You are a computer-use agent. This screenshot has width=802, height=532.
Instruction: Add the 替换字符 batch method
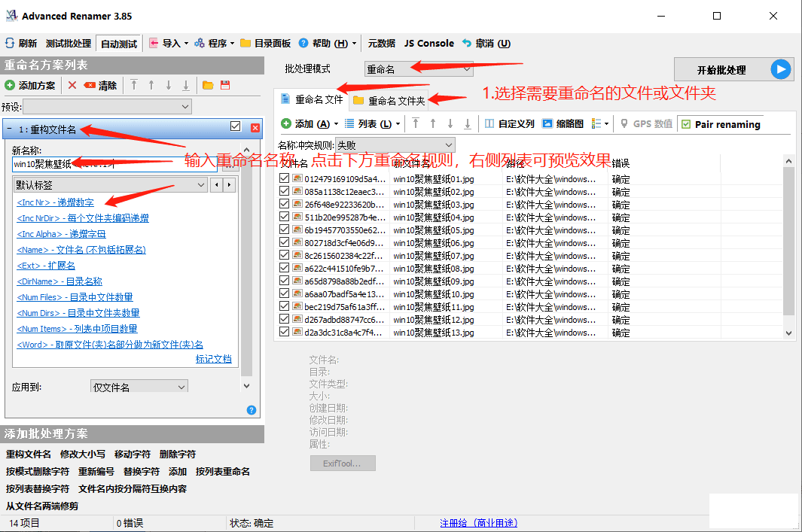point(142,472)
